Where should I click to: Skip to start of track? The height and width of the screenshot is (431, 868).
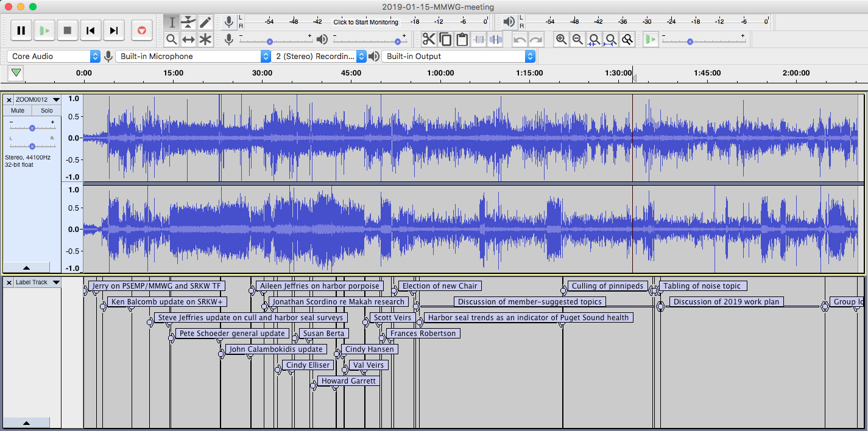(x=90, y=30)
